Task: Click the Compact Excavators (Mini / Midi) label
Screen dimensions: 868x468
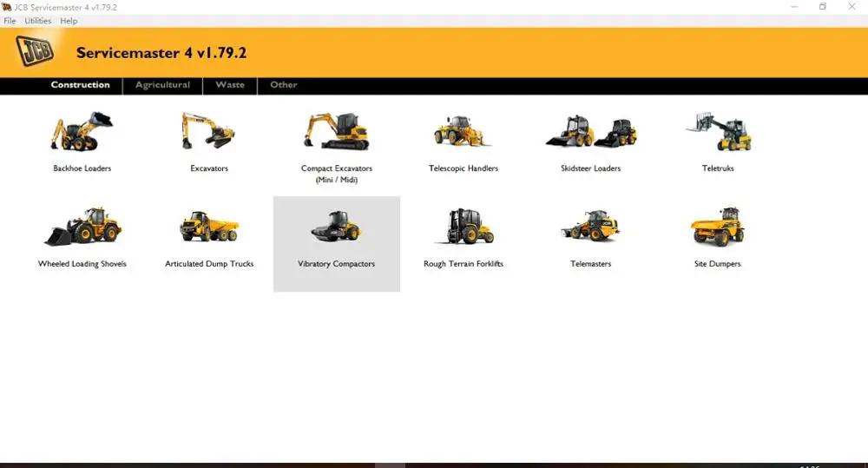Action: 337,174
